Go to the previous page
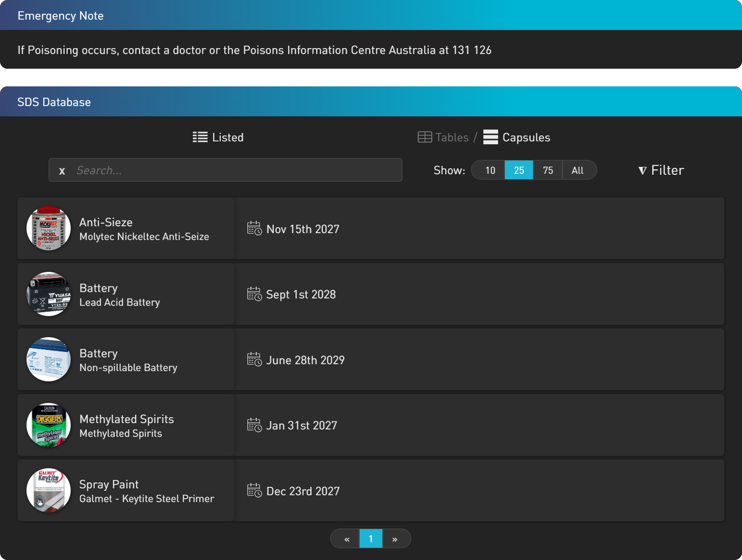Viewport: 742px width, 560px height. (x=346, y=539)
